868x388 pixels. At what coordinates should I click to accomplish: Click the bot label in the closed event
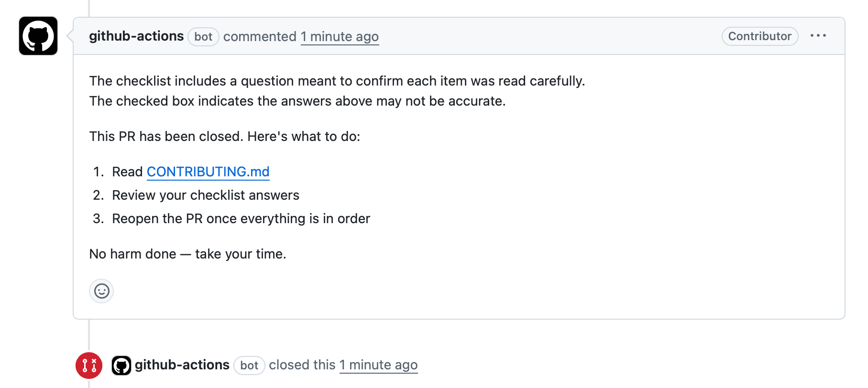pyautogui.click(x=249, y=365)
